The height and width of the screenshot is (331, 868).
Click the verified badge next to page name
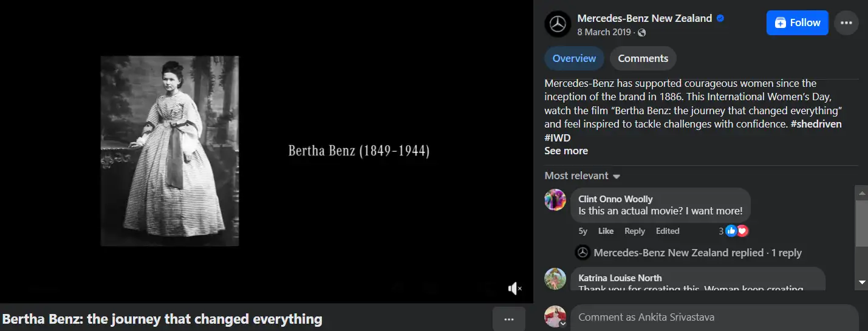[x=720, y=18]
